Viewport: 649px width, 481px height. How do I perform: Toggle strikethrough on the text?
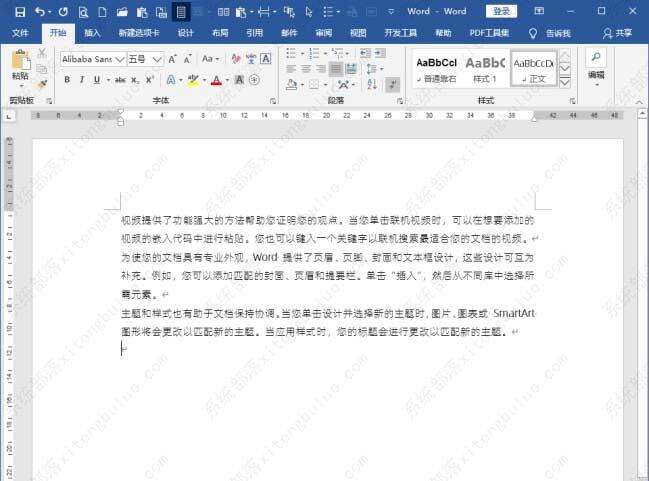(x=120, y=80)
